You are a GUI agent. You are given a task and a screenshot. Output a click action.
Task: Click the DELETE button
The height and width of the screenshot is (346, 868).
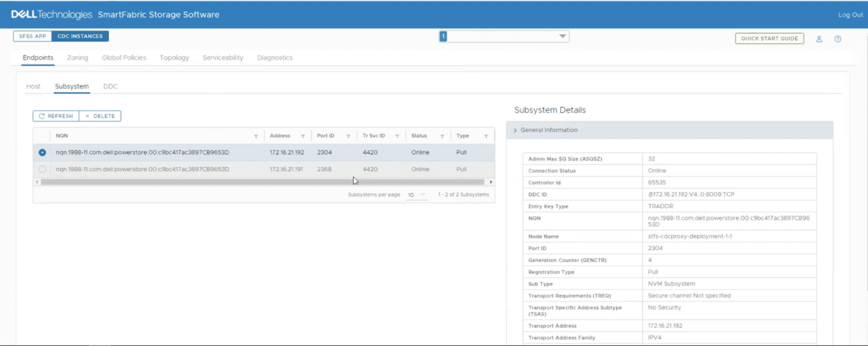(100, 116)
